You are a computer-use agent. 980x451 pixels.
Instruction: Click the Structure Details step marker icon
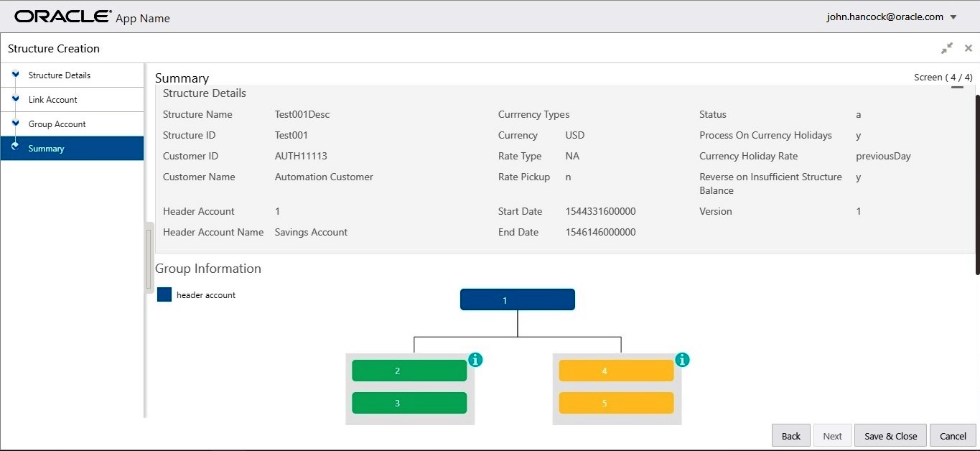pyautogui.click(x=15, y=74)
